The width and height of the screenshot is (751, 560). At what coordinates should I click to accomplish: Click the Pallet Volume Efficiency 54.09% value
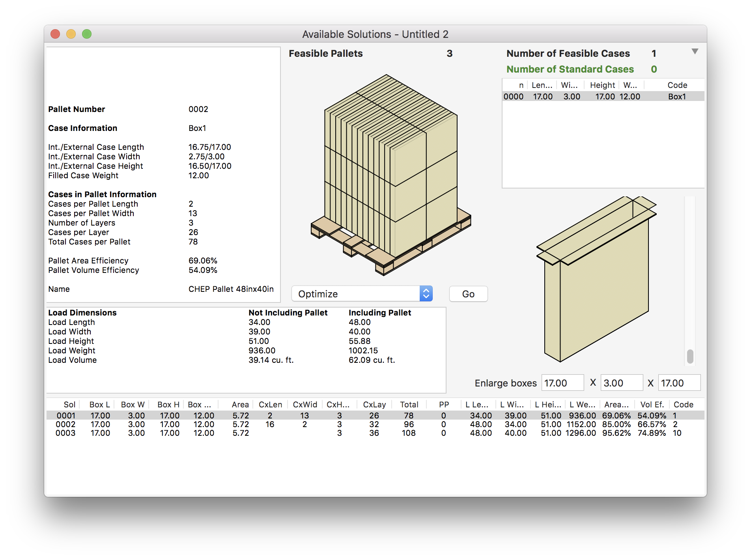pos(203,270)
